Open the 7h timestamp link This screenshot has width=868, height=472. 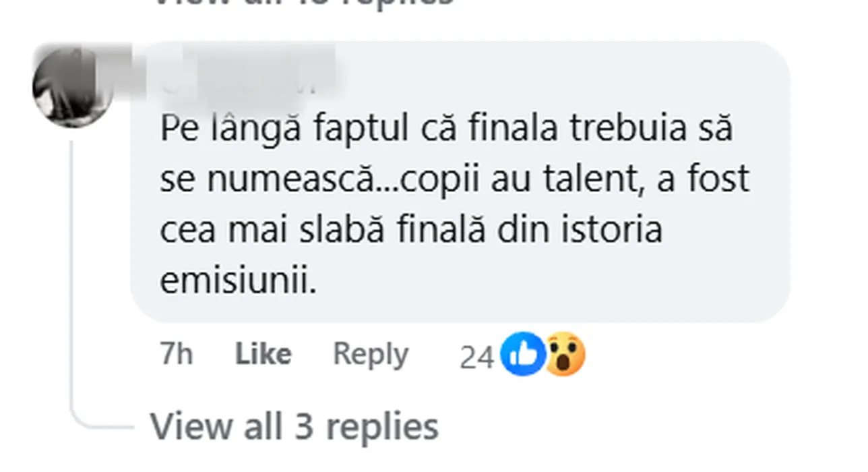point(176,354)
